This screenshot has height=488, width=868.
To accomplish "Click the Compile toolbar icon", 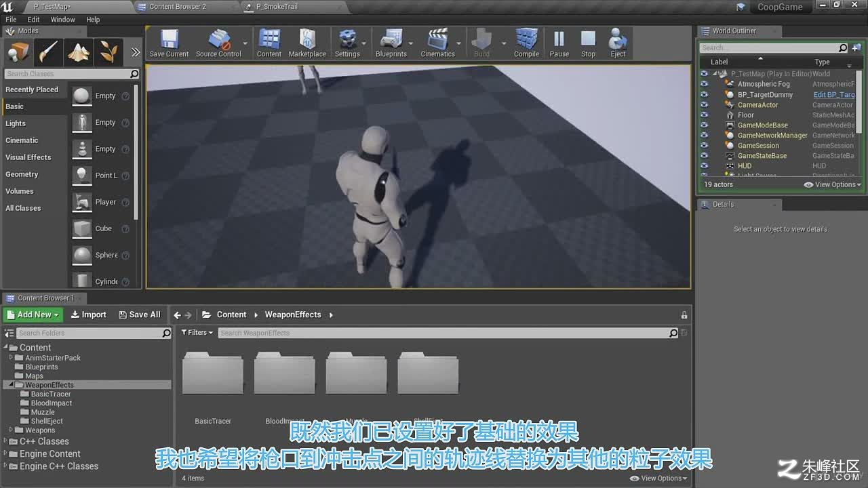I will 526,39.
